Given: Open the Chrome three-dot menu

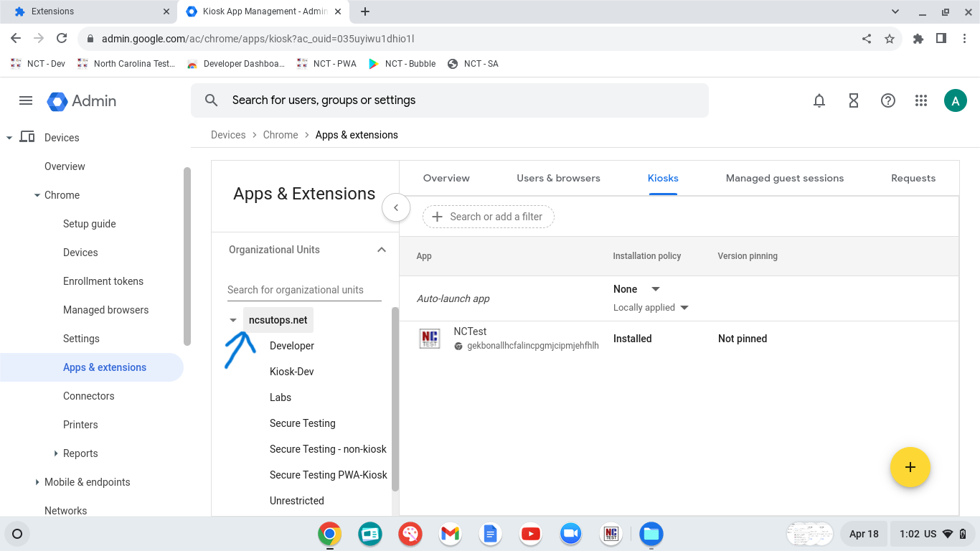Looking at the screenshot, I should point(964,39).
